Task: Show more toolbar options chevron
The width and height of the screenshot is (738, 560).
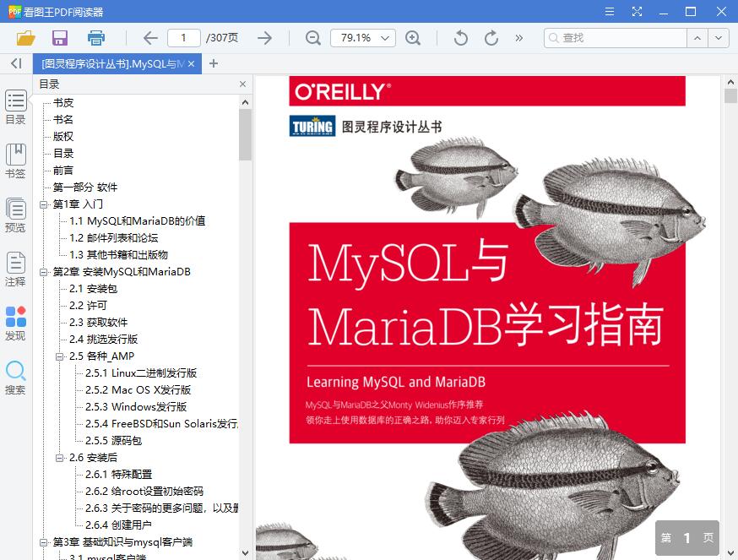Action: click(x=519, y=38)
